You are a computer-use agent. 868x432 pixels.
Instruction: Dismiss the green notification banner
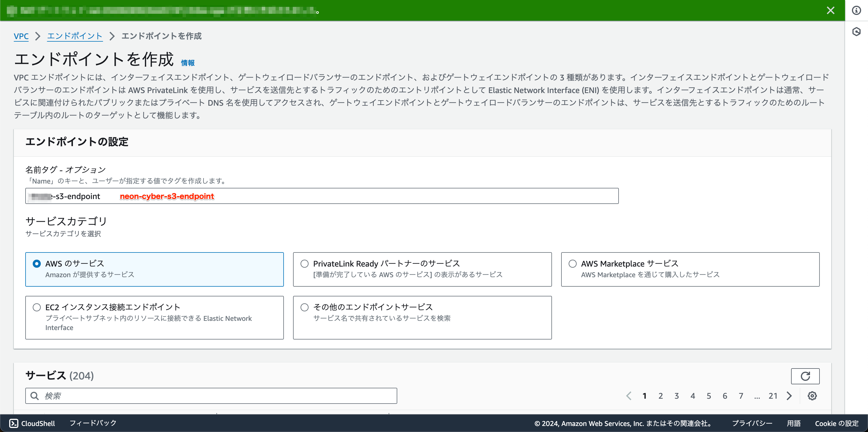coord(831,10)
